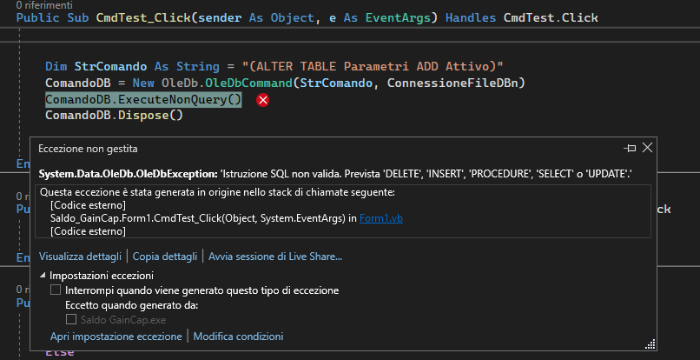Start Avvia sessione di Live Share
Screen dimensions: 700x360
[x=275, y=257]
